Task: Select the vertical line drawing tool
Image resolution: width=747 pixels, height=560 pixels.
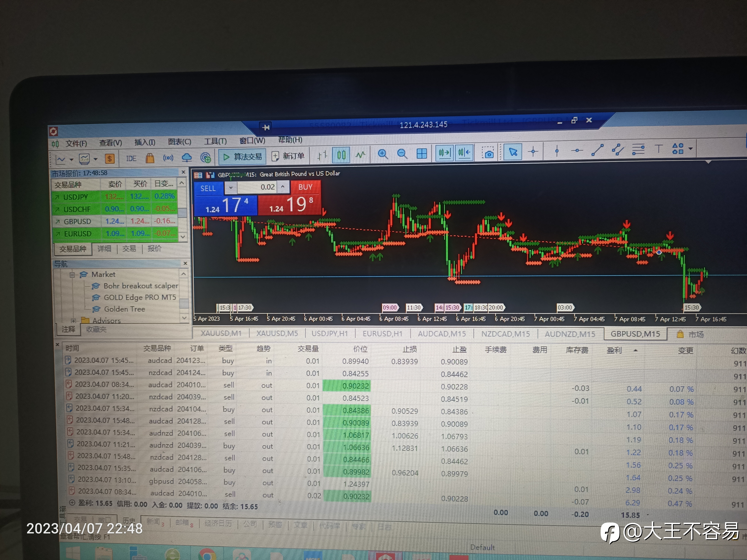Action: 557,151
